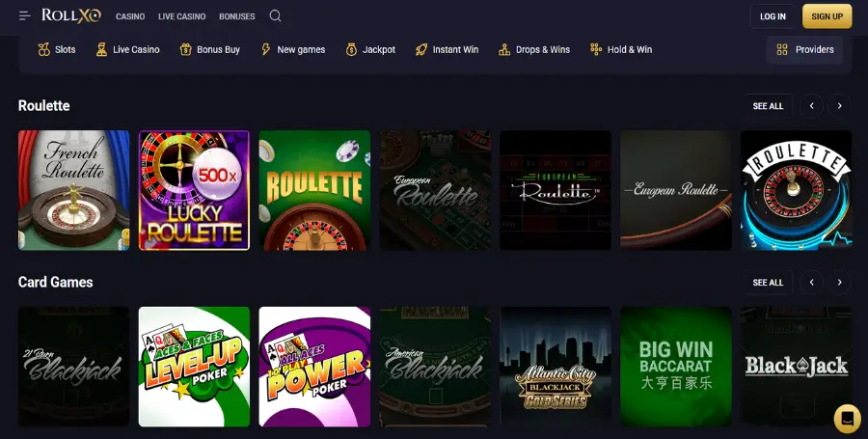
Task: Click the Bonus Buy gift icon
Action: point(185,50)
